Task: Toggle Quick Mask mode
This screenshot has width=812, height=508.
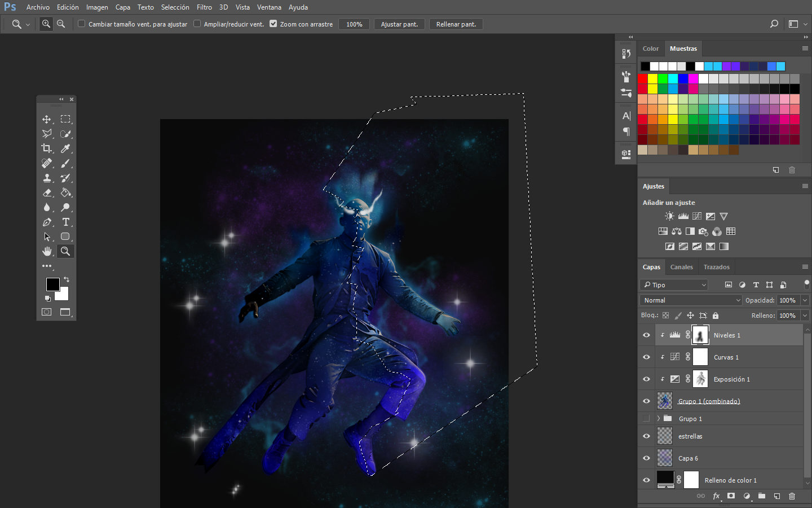Action: tap(47, 312)
